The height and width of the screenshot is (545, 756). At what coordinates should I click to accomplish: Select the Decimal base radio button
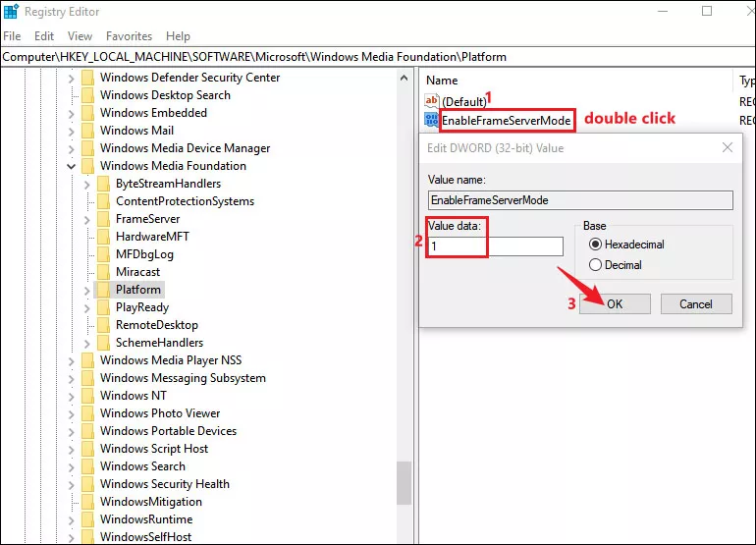click(x=595, y=265)
